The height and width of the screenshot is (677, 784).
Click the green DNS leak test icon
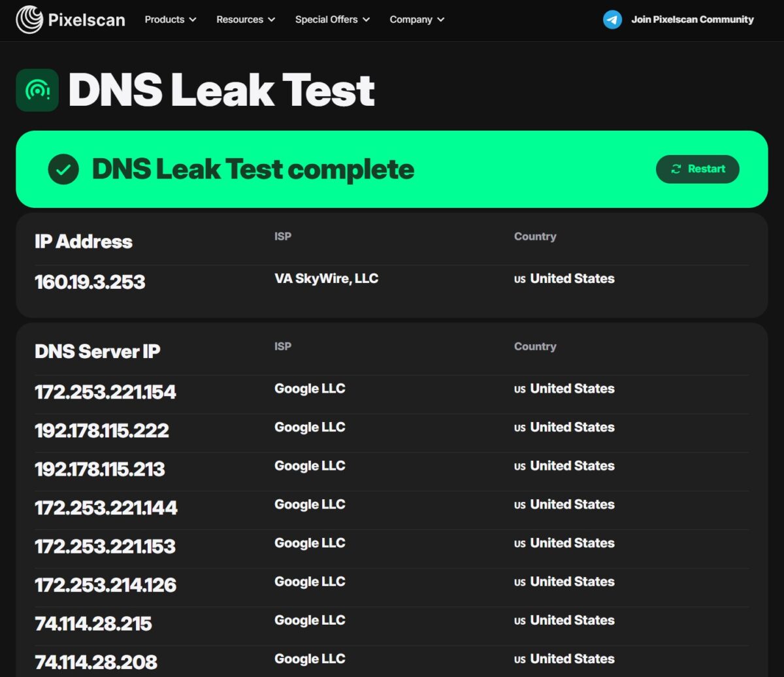pos(37,90)
